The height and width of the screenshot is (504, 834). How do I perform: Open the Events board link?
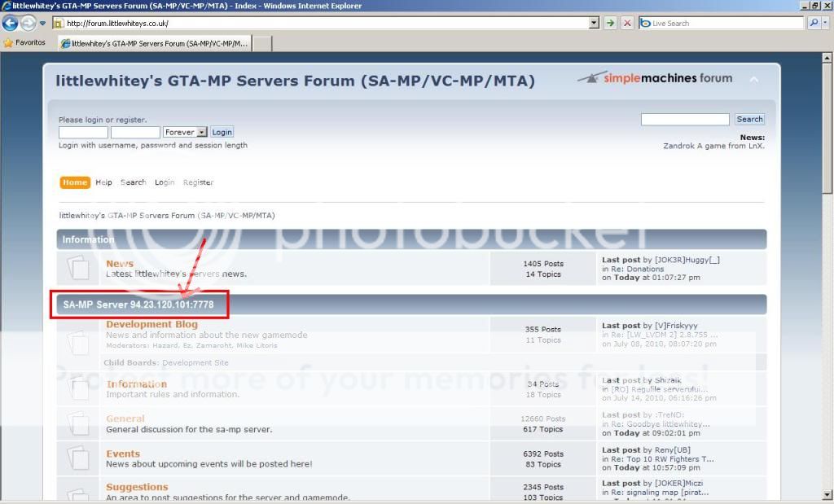[x=123, y=454]
